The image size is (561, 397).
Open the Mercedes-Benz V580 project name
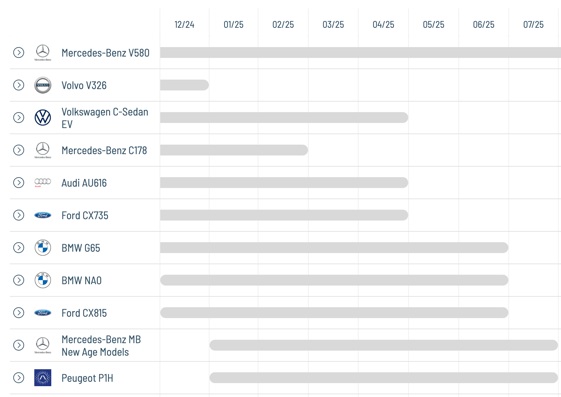105,53
